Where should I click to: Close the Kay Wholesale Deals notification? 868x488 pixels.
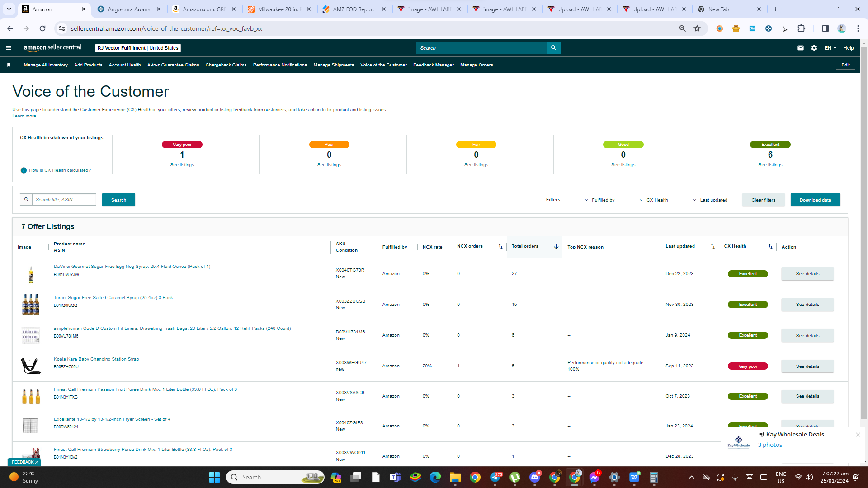(858, 435)
